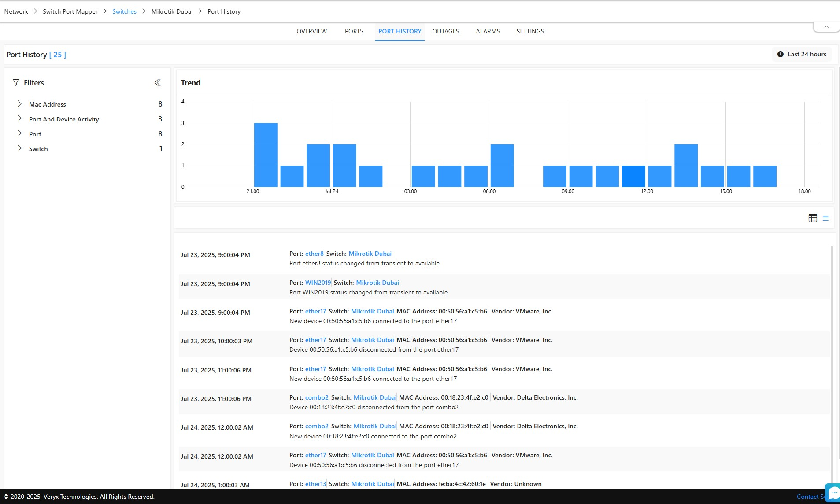The height and width of the screenshot is (504, 840).
Task: Switch to list view icon
Action: 825,218
